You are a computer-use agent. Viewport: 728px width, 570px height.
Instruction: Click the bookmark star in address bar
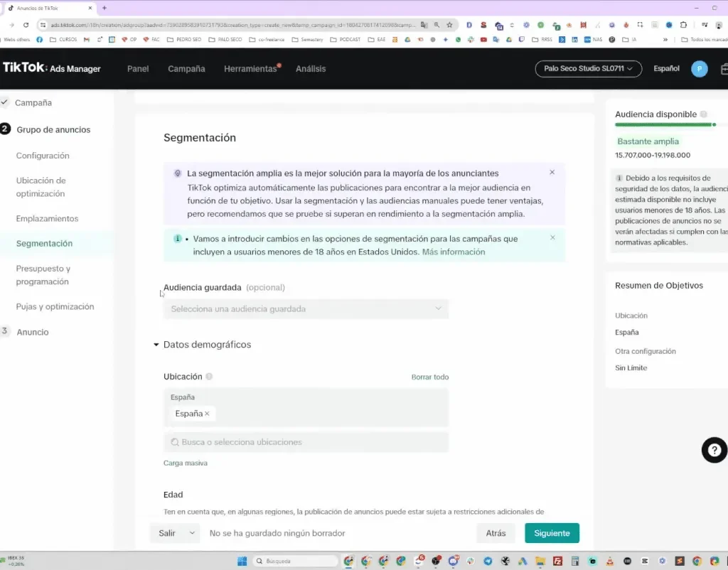(449, 25)
